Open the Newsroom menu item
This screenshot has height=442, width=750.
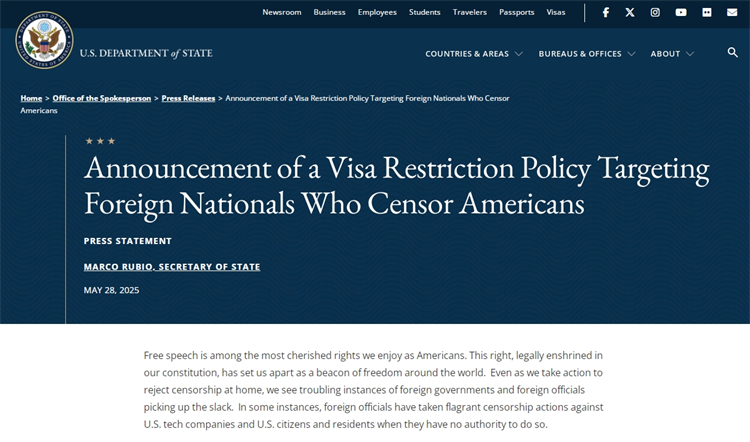(281, 12)
